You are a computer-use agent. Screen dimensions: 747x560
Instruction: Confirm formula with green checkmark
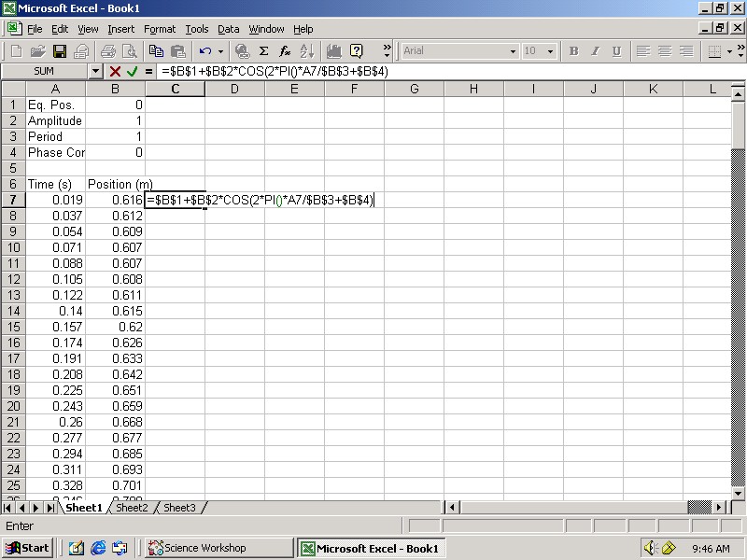(132, 71)
